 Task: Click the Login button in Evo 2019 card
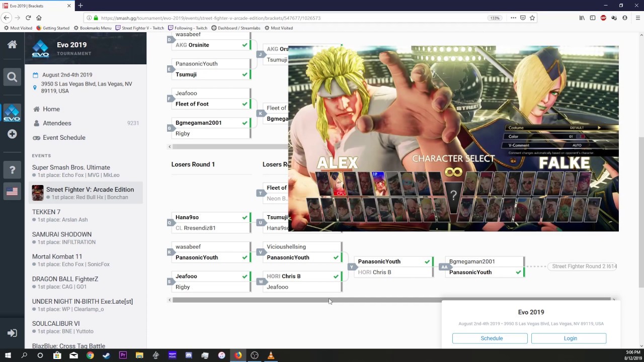click(x=569, y=338)
